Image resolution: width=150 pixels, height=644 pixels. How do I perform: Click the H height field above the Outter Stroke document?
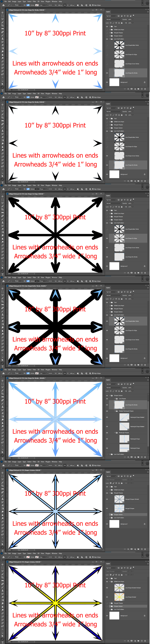pos(72,281)
